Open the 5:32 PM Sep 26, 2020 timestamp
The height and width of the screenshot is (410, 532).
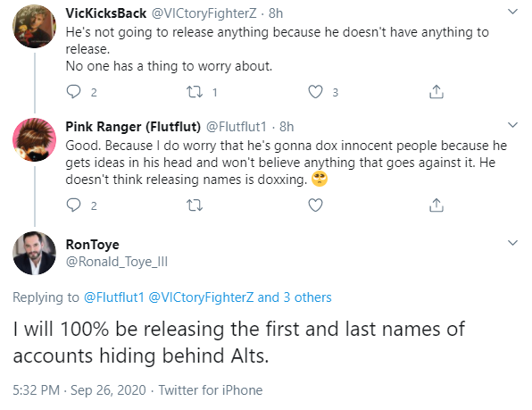click(x=79, y=390)
